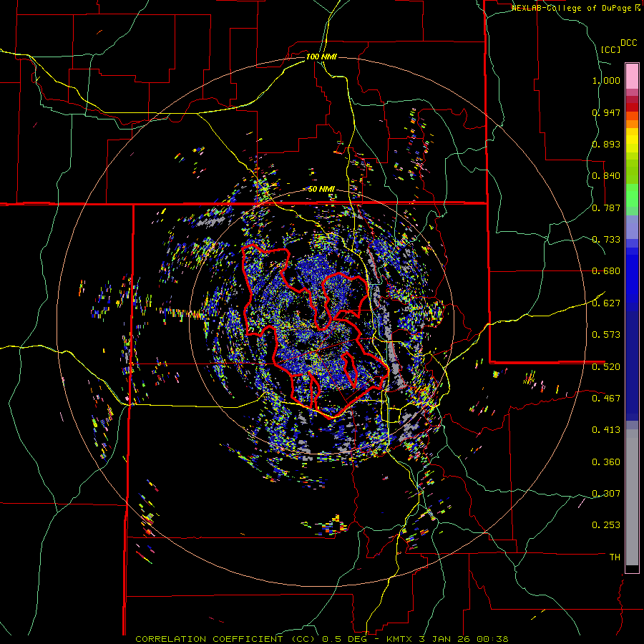Select the 0.680 scale value
The height and width of the screenshot is (644, 644).
coord(606,271)
